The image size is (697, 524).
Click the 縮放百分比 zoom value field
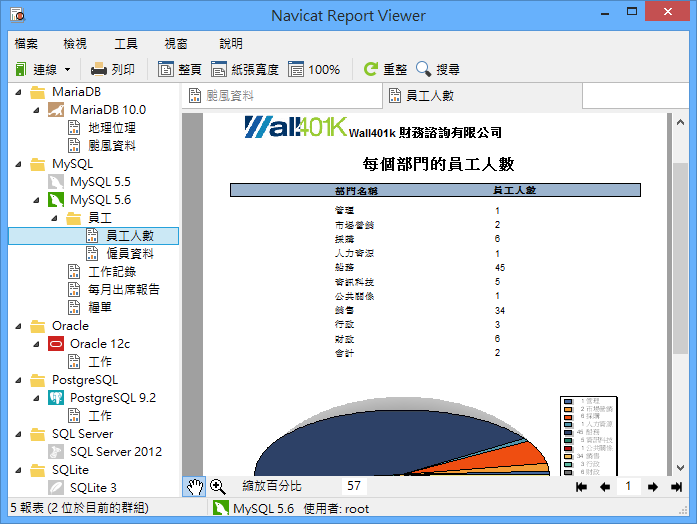(x=354, y=486)
